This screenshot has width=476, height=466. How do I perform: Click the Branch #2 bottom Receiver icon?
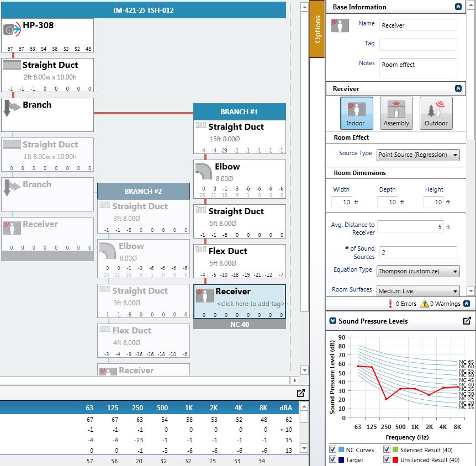point(108,372)
